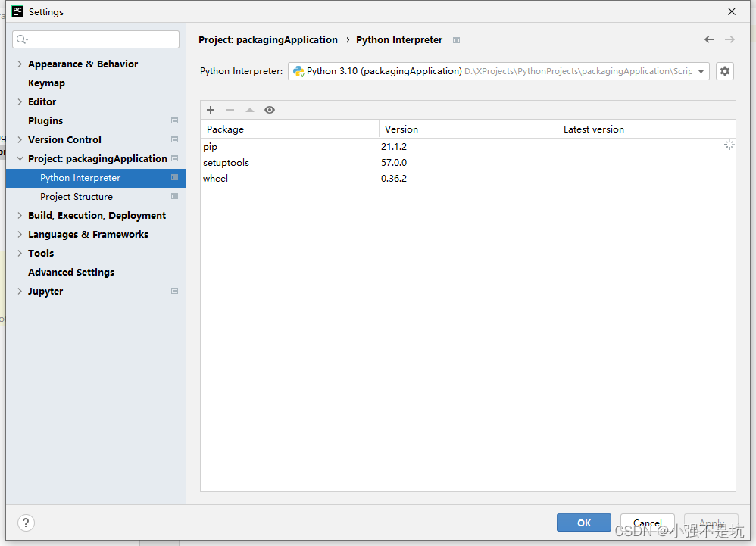Click the Python icon in interpreter combo box
Screen dimensions: 756x546
(x=298, y=71)
